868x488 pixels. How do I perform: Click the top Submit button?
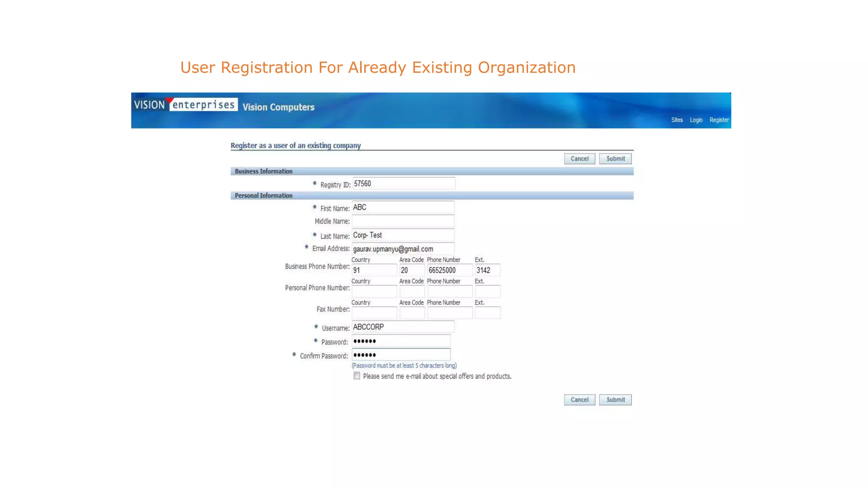click(x=615, y=158)
